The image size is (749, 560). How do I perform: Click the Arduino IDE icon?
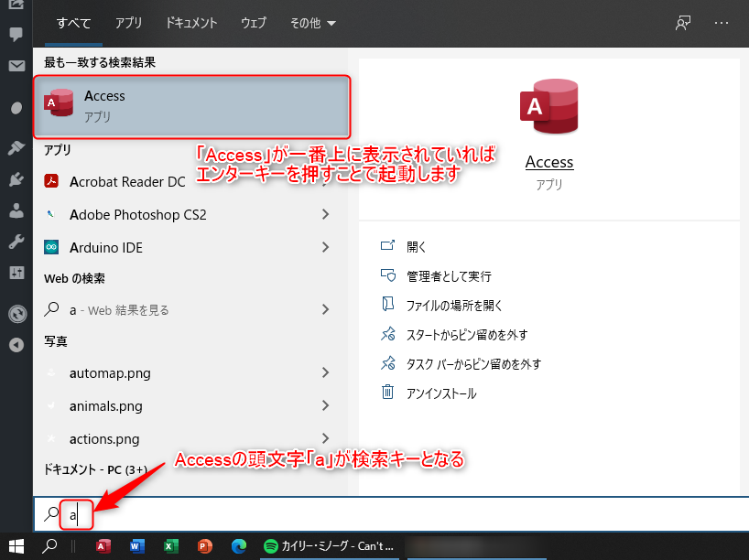[51, 247]
